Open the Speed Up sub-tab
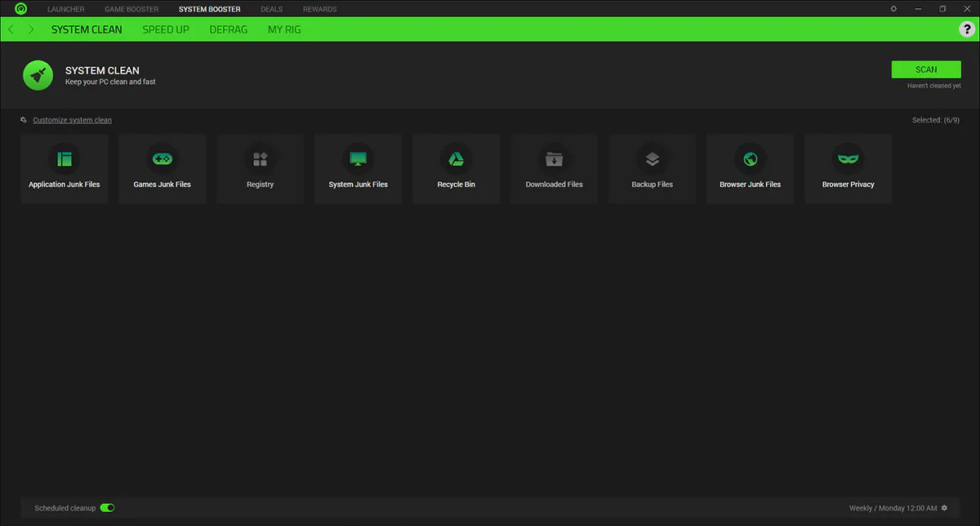The height and width of the screenshot is (526, 980). click(166, 29)
